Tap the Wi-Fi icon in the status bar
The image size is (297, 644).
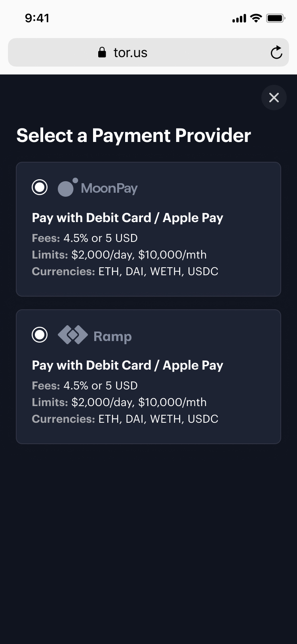coord(256,18)
